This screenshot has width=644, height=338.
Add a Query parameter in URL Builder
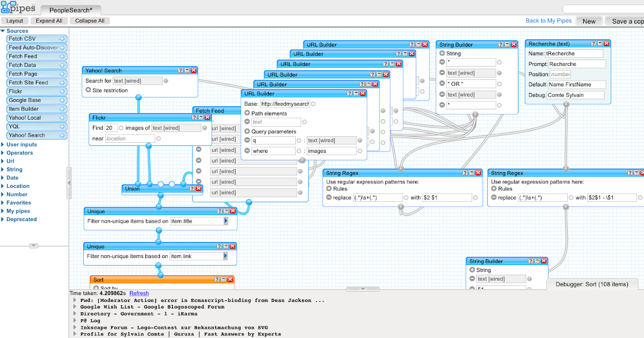[x=247, y=131]
